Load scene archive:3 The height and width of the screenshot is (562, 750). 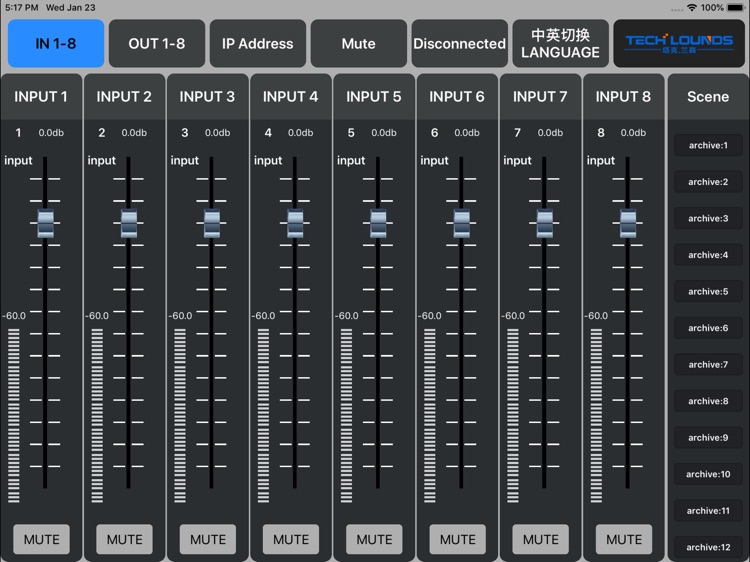pos(708,219)
